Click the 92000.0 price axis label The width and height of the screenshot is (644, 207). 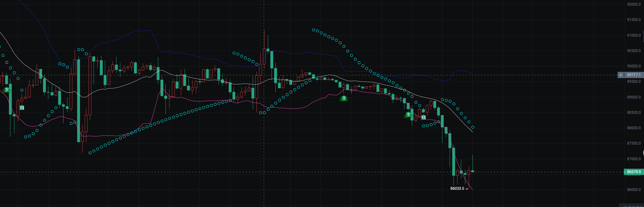pos(634,4)
